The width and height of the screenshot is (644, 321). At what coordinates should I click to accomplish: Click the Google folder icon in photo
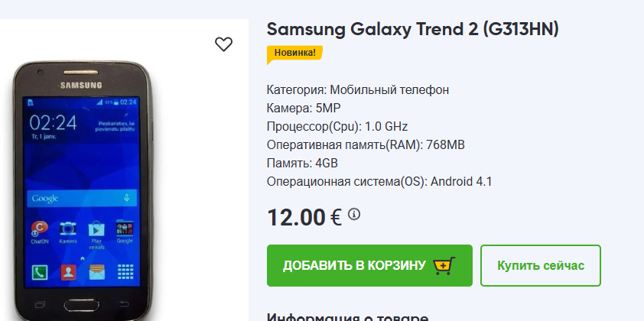125,229
